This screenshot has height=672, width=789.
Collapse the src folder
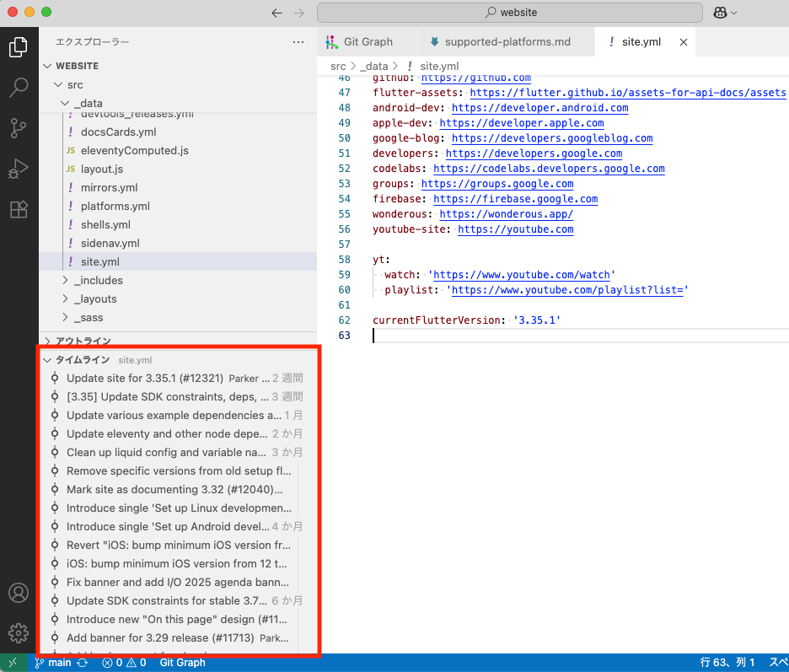point(58,84)
